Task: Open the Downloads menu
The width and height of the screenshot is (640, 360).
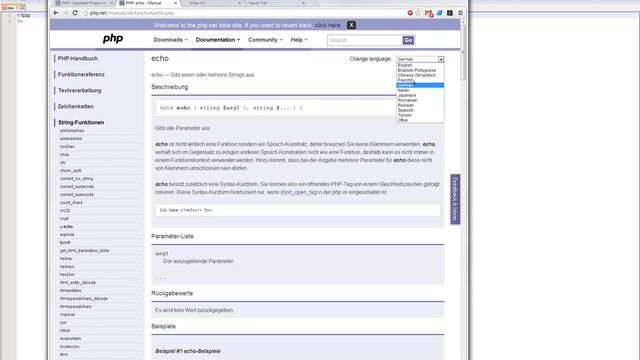Action: pyautogui.click(x=171, y=40)
